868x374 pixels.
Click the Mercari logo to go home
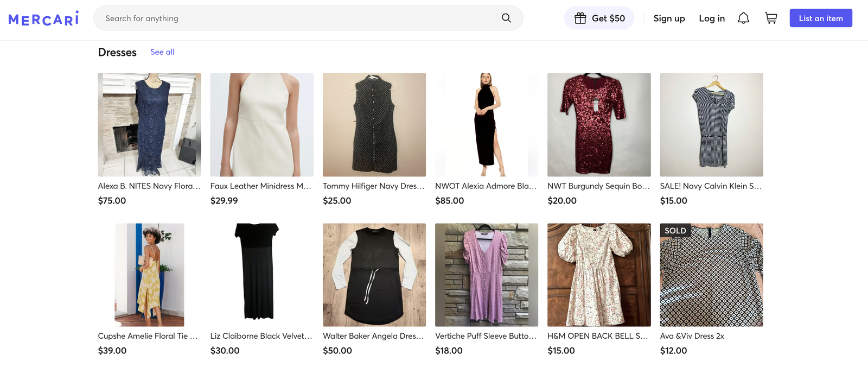tap(43, 18)
